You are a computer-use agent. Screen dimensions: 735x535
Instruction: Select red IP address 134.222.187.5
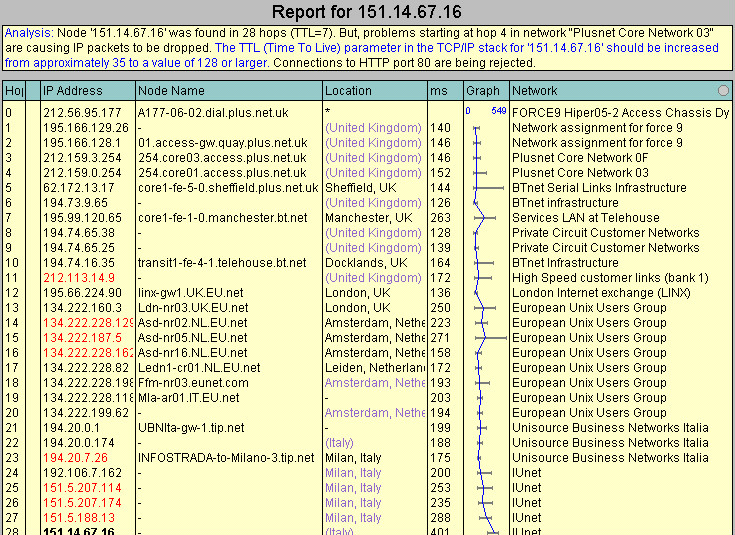click(x=82, y=338)
